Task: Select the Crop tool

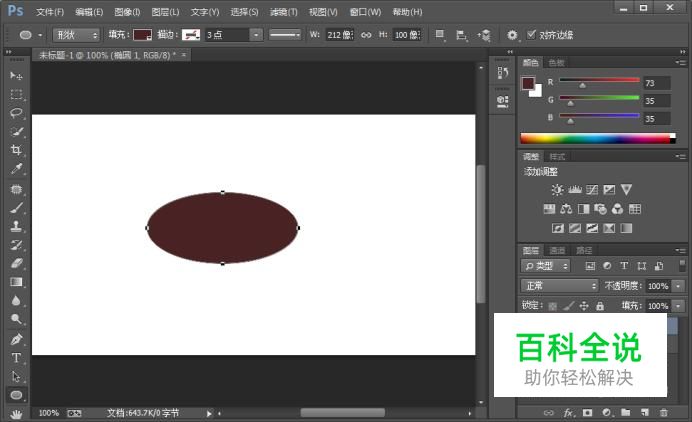Action: coord(16,150)
